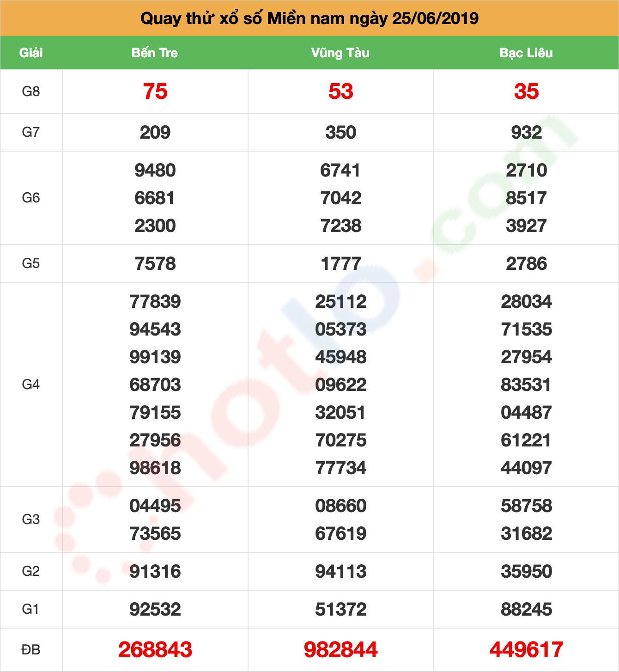Click the red ĐB jackpot number 268843
This screenshot has width=619, height=672.
pyautogui.click(x=155, y=650)
